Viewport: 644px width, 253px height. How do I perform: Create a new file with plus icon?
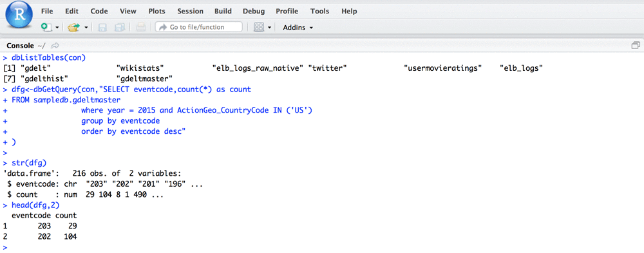46,27
